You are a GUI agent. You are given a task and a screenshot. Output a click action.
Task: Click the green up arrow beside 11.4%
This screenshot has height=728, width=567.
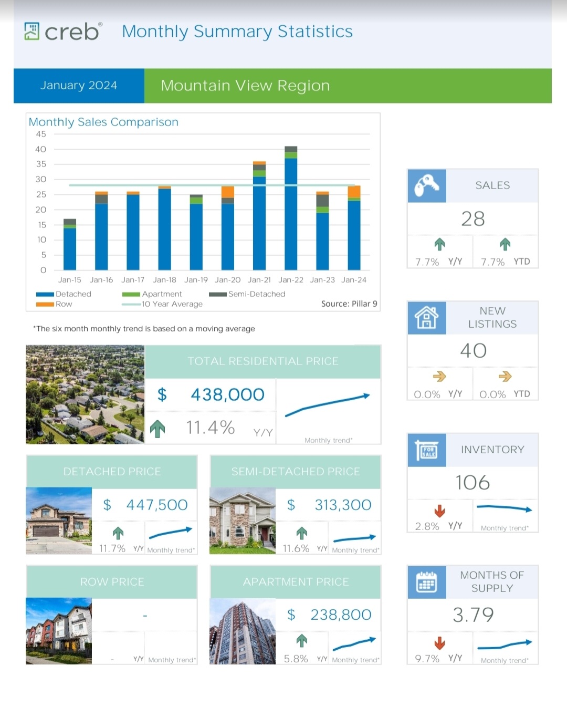pos(157,429)
